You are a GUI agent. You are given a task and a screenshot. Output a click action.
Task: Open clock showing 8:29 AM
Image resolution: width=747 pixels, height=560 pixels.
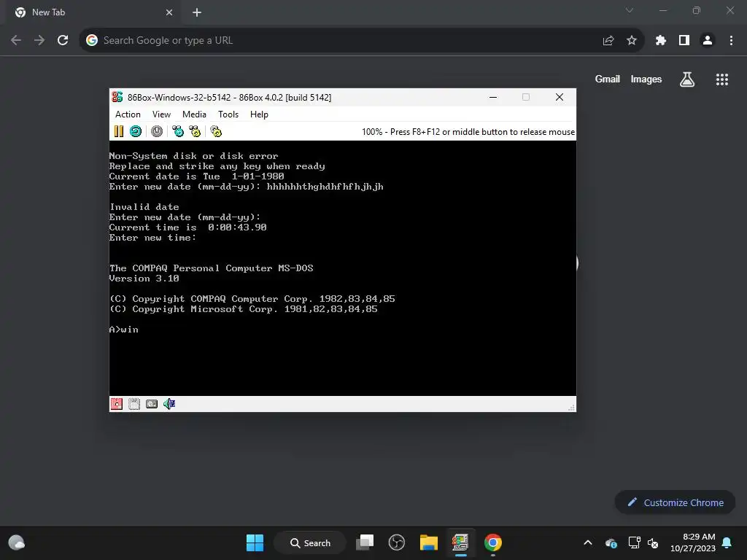(x=693, y=542)
